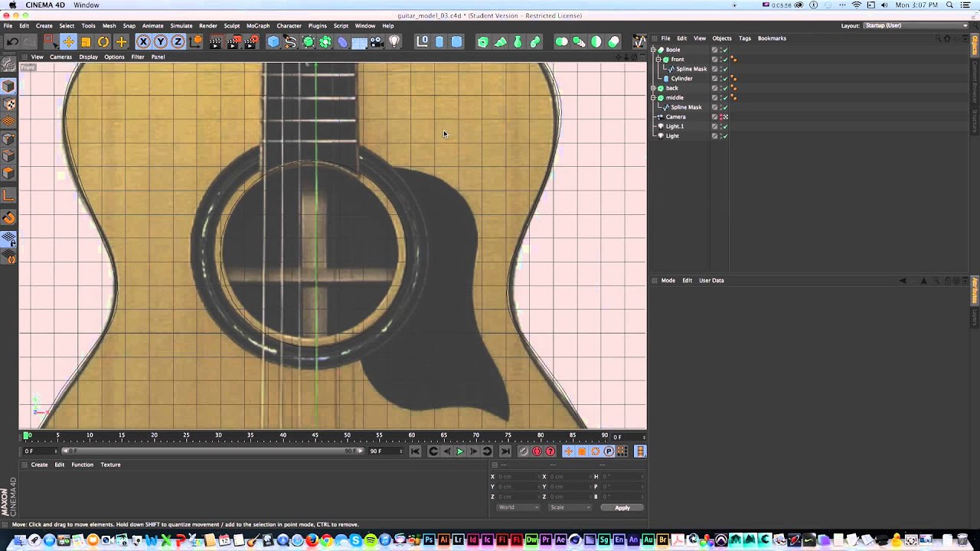Enable the snapping magnet tool
Screen dimensions: 980x551
click(9, 218)
